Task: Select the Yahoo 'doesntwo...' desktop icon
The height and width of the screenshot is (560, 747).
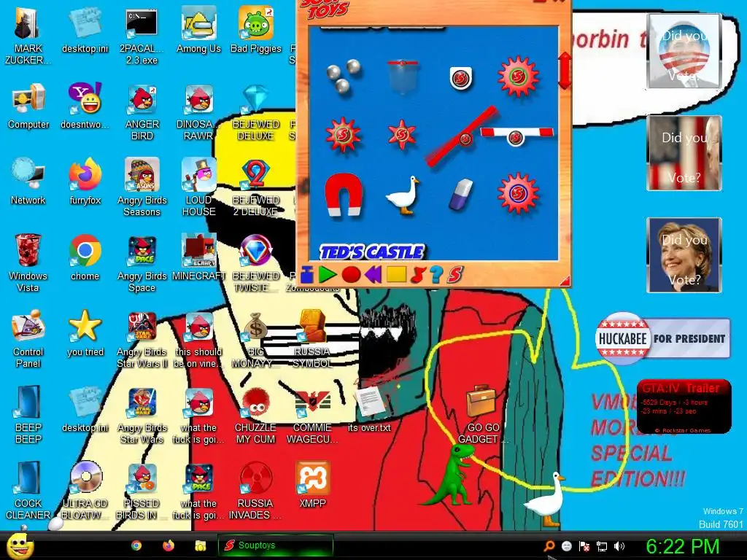Action: point(85,106)
